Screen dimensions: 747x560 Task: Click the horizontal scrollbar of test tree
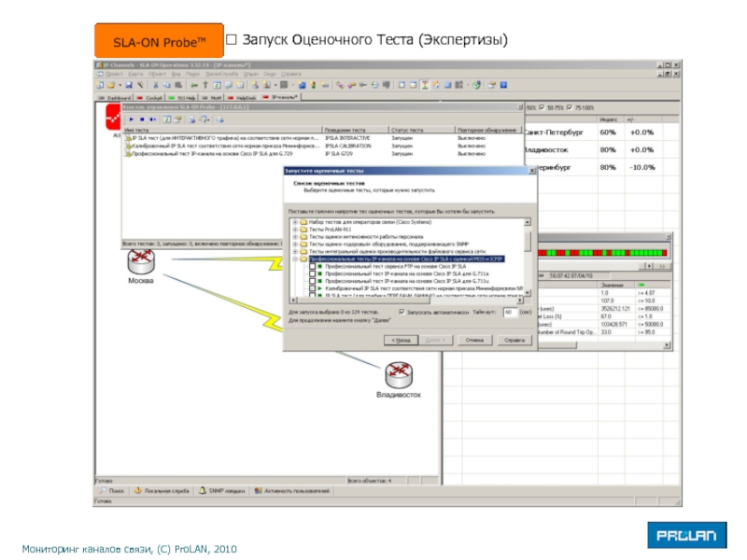[x=406, y=300]
